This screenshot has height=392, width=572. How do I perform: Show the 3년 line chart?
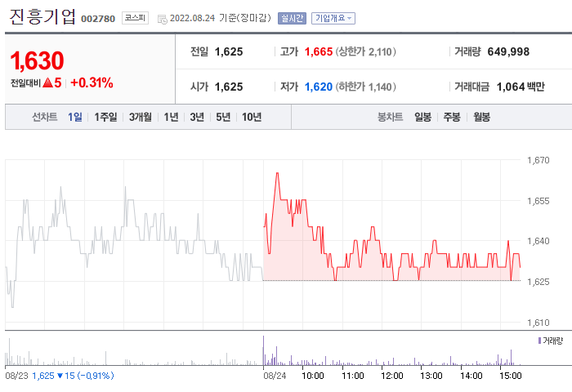(197, 117)
